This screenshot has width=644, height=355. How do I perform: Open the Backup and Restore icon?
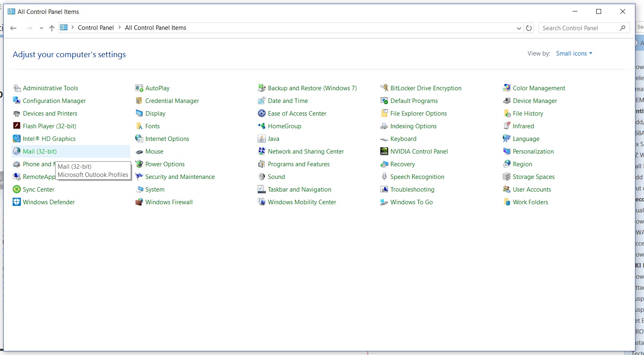pyautogui.click(x=262, y=88)
